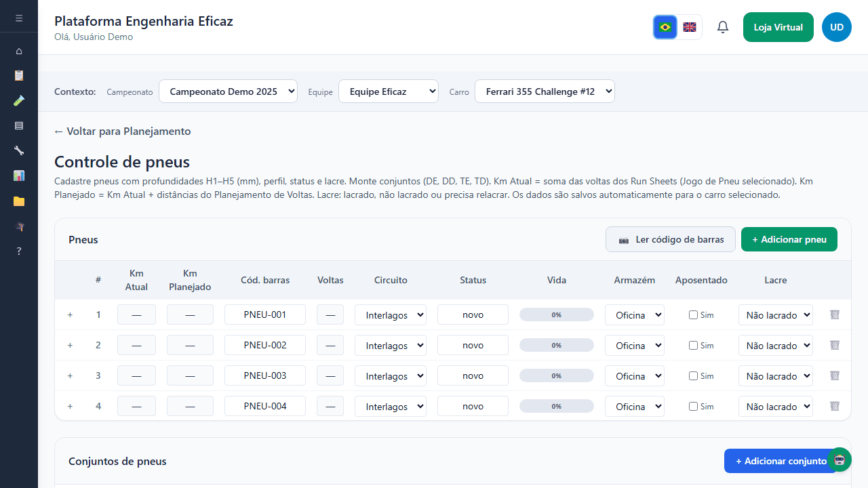Viewport: 868px width, 488px height.
Task: Open the UD user avatar menu
Action: [x=836, y=27]
